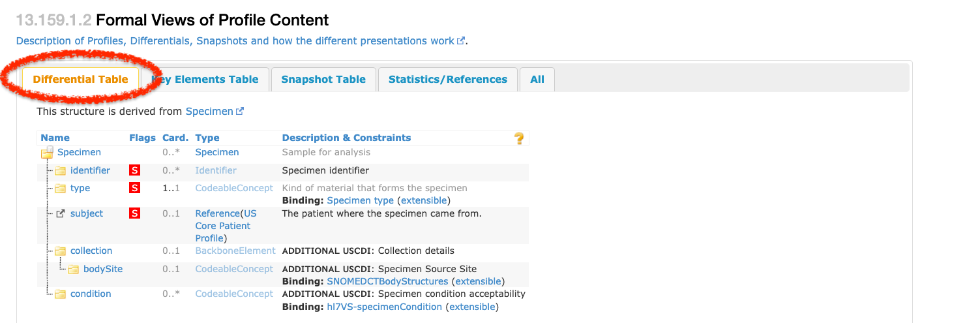Click the red S flag for identifier
Image resolution: width=980 pixels, height=323 pixels.
(135, 171)
